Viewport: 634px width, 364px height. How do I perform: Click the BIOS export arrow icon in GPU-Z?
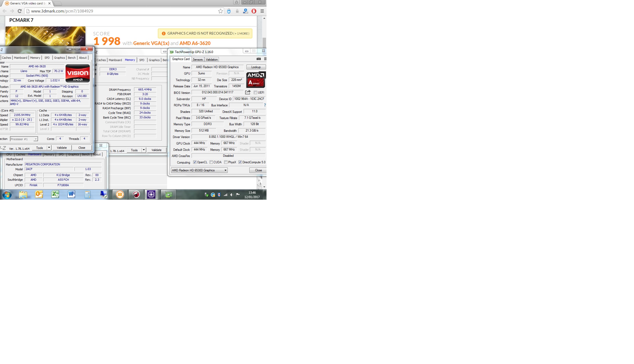coord(248,92)
